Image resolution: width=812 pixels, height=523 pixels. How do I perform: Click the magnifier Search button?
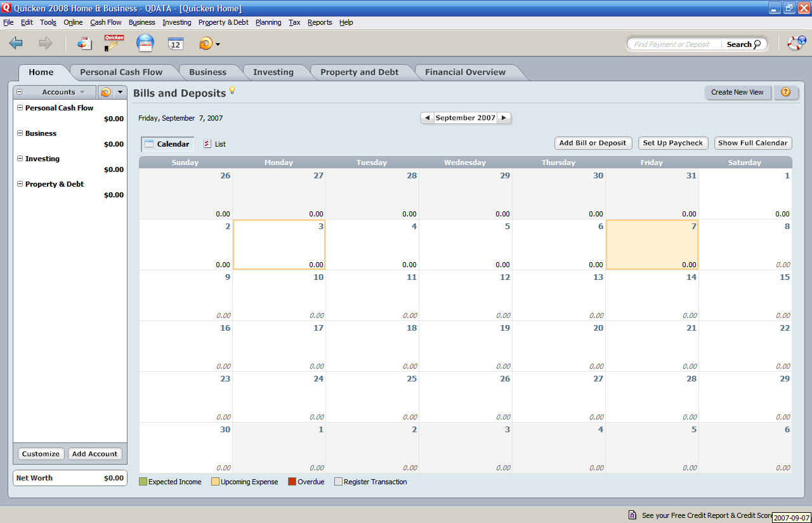coord(743,44)
